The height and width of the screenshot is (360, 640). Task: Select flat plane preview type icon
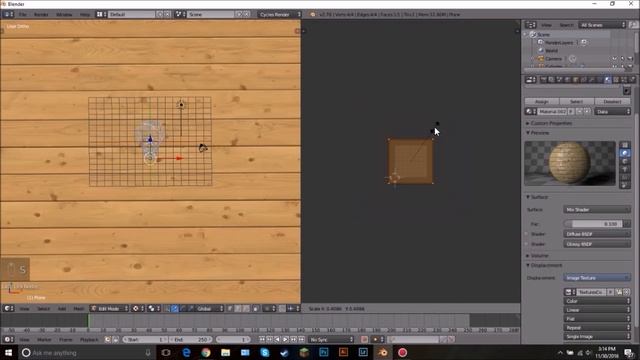tap(624, 145)
